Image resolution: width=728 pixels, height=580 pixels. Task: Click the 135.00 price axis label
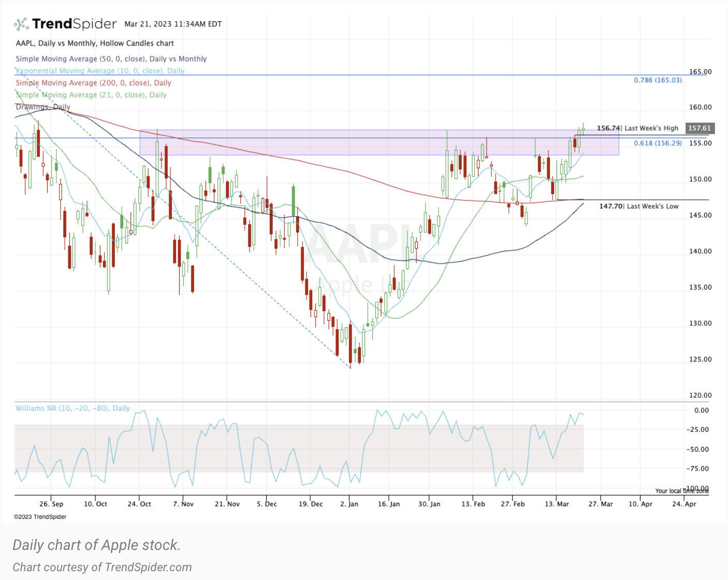700,287
